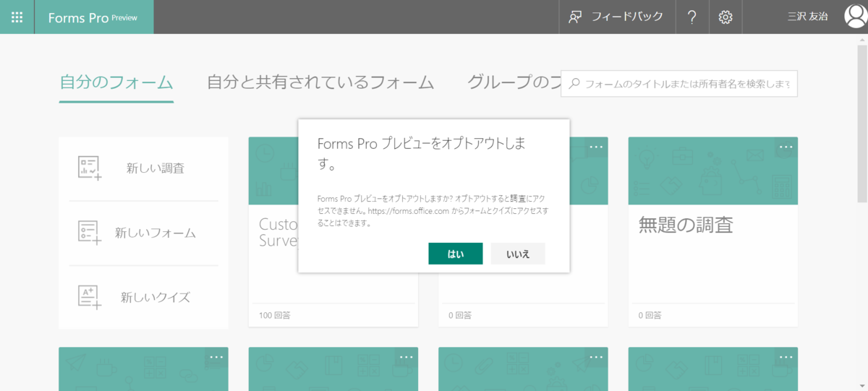This screenshot has height=391, width=868.
Task: Click the new survey chart icon
Action: [90, 168]
